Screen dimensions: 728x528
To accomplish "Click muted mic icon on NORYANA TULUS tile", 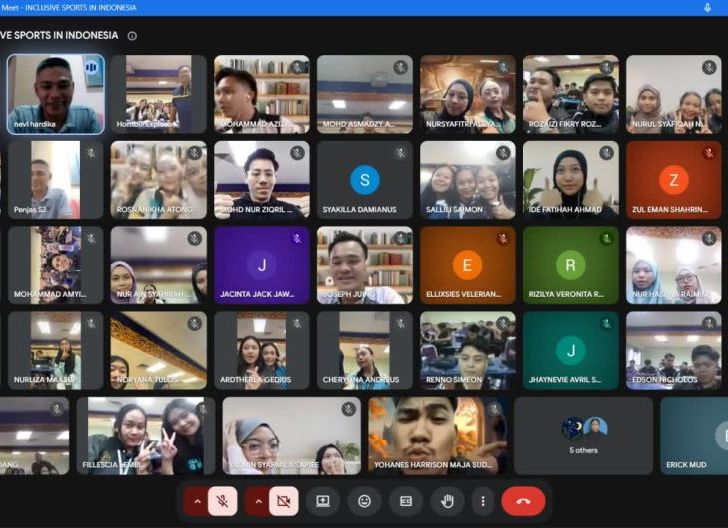I will pos(195,324).
